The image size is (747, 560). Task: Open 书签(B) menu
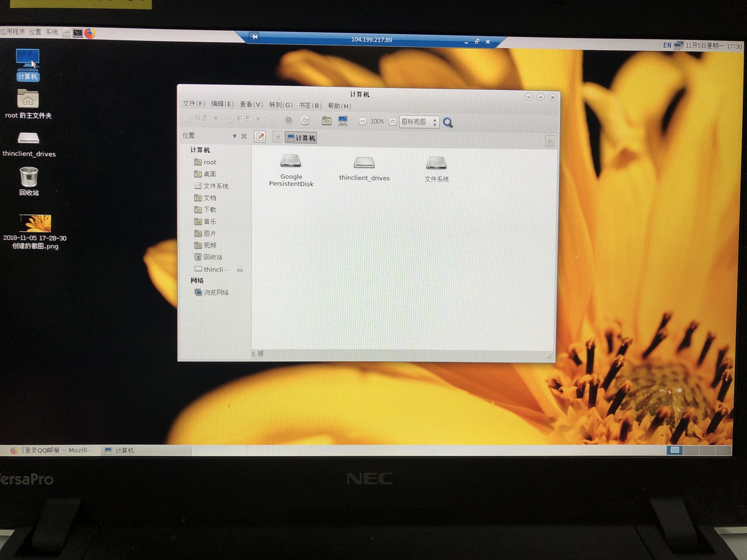(x=310, y=106)
